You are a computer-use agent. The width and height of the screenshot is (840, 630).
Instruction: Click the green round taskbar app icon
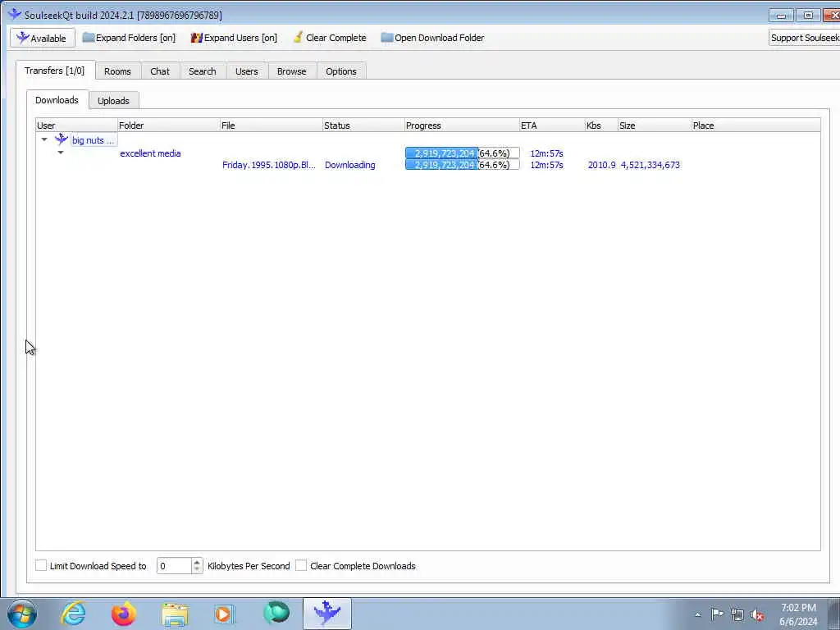tap(276, 614)
